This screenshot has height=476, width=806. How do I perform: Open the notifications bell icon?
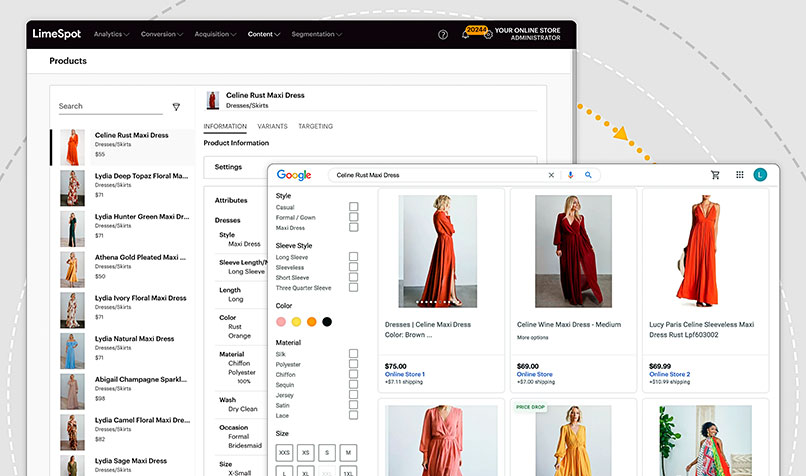tap(465, 35)
